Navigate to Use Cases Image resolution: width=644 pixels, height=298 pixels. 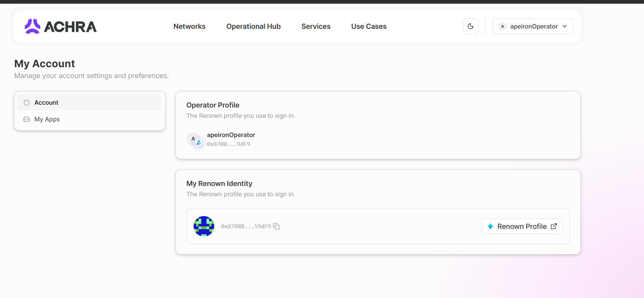(x=369, y=26)
